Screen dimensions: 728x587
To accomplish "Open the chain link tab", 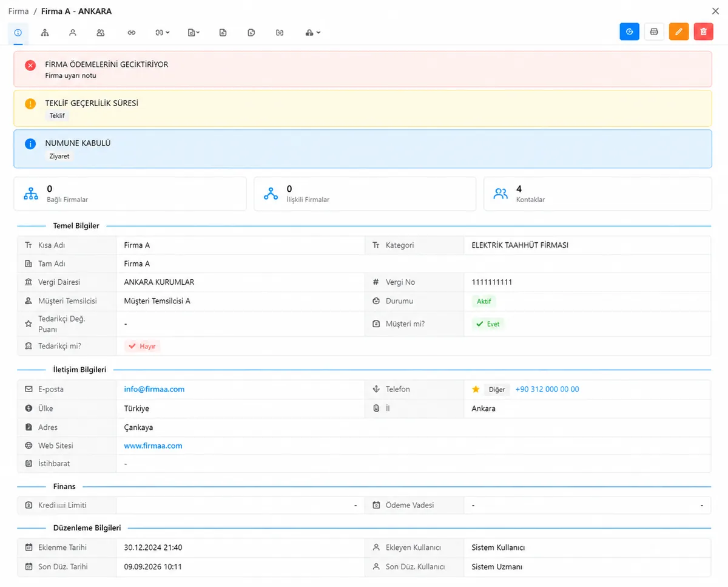I will [132, 32].
